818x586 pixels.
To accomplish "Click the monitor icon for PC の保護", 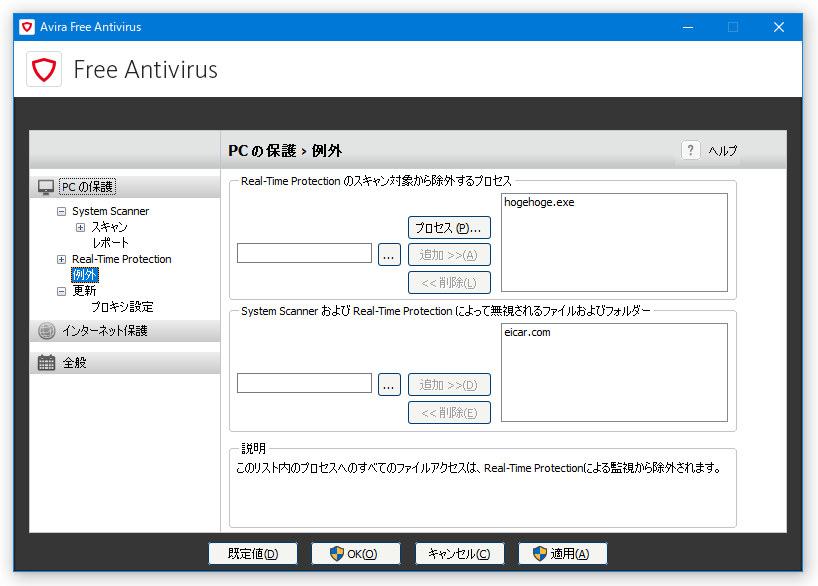I will (x=46, y=187).
